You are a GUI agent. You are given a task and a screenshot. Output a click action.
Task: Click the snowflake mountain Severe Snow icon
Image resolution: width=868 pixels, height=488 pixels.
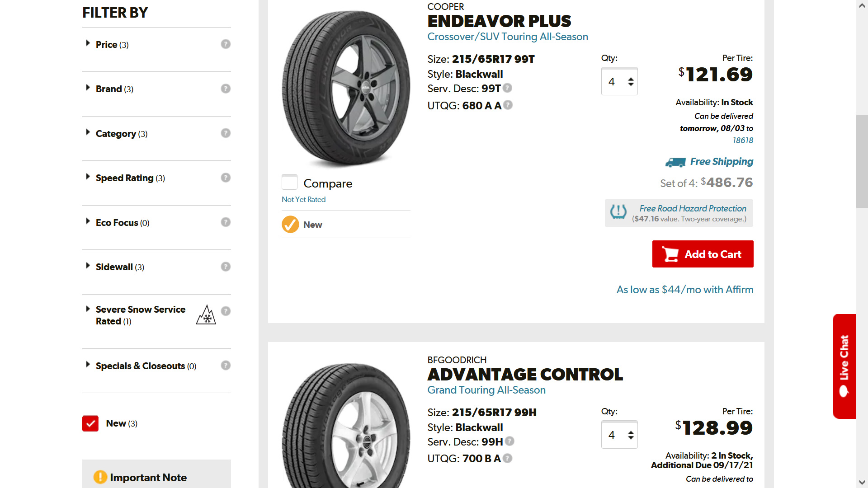click(x=206, y=314)
